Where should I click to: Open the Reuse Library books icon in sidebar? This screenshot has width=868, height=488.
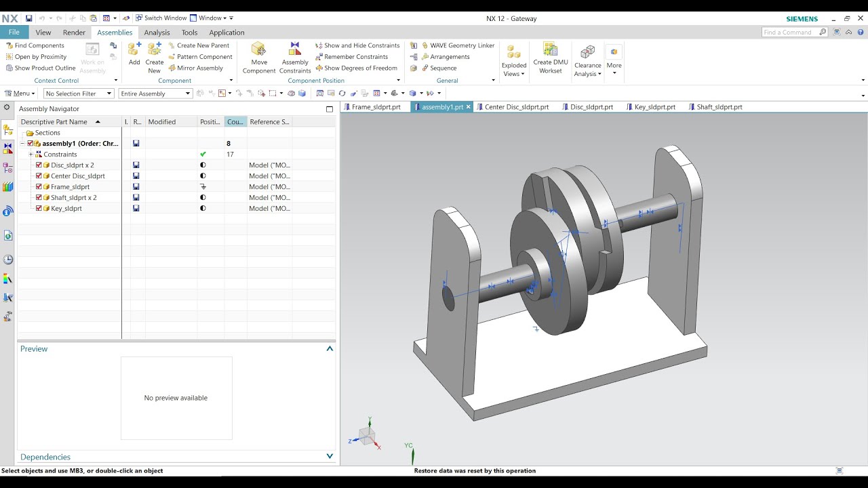pos(8,187)
